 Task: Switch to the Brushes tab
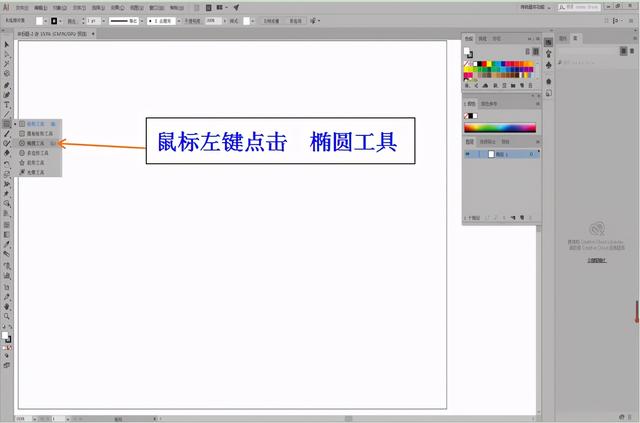click(x=482, y=39)
